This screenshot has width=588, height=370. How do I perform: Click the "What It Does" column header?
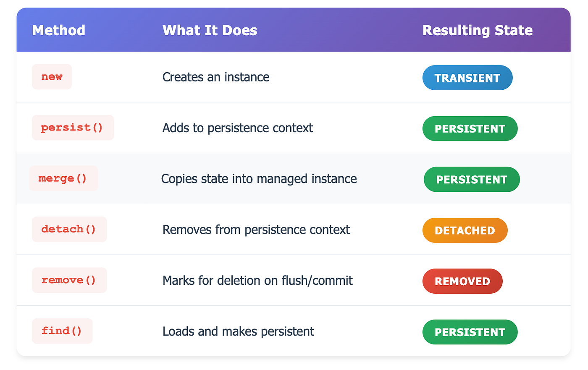click(210, 30)
